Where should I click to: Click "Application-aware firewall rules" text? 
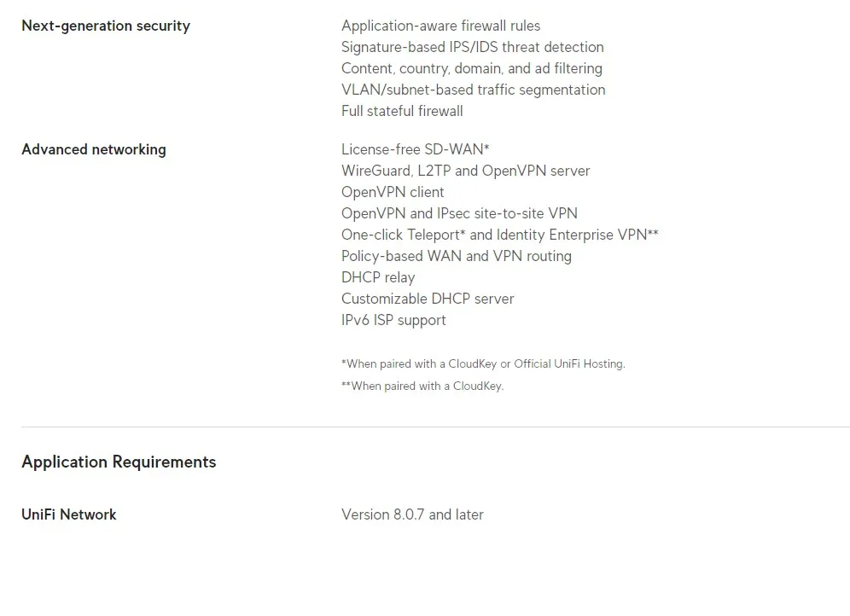click(440, 26)
